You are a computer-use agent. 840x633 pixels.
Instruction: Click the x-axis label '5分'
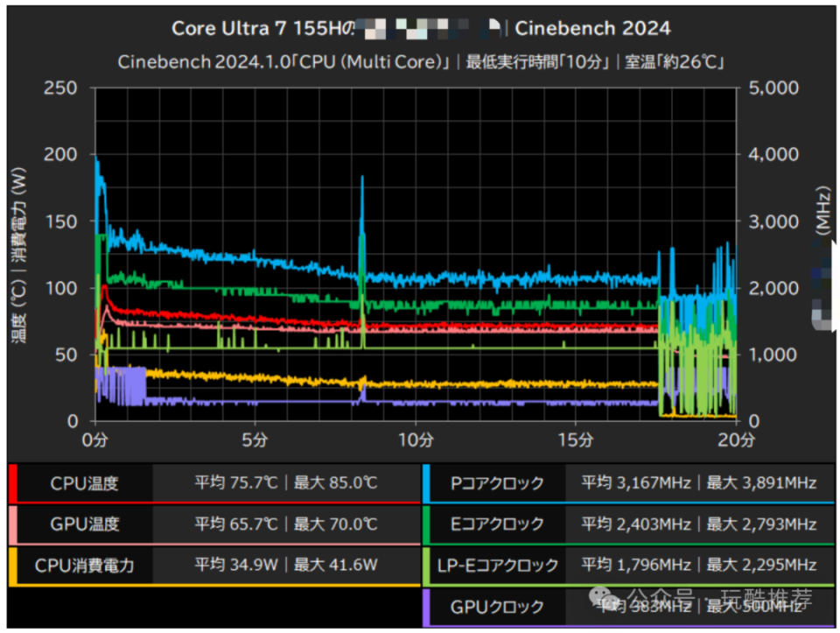click(x=255, y=440)
